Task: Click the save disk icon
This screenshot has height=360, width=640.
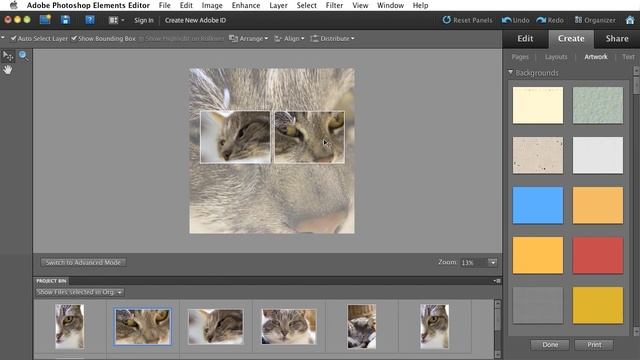Action: (65, 20)
